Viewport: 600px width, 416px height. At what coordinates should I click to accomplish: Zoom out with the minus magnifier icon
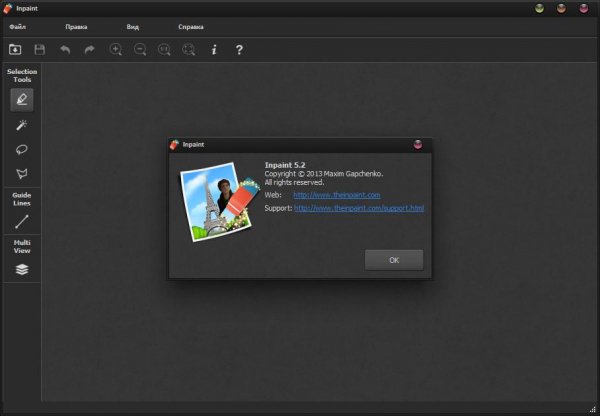point(140,49)
